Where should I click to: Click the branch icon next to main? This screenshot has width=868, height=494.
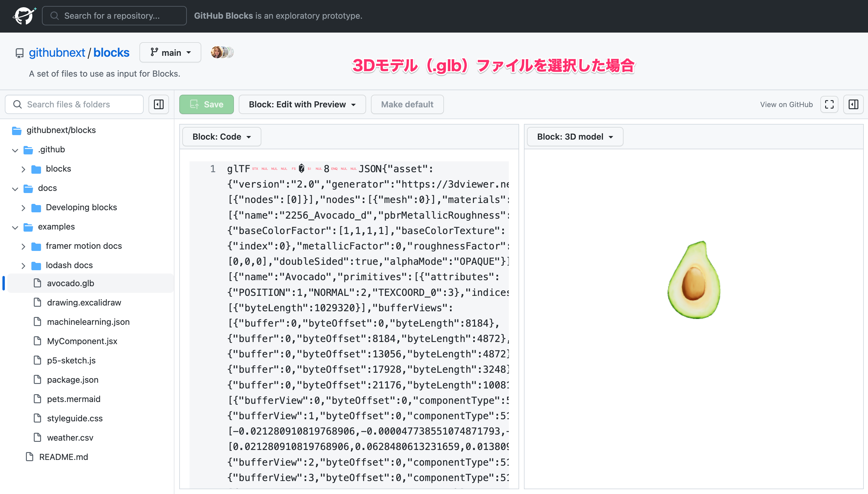pos(153,52)
